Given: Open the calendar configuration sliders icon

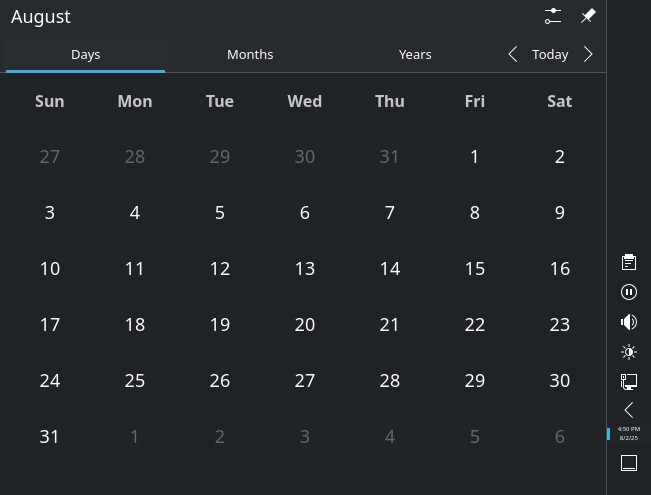Looking at the screenshot, I should pos(553,16).
